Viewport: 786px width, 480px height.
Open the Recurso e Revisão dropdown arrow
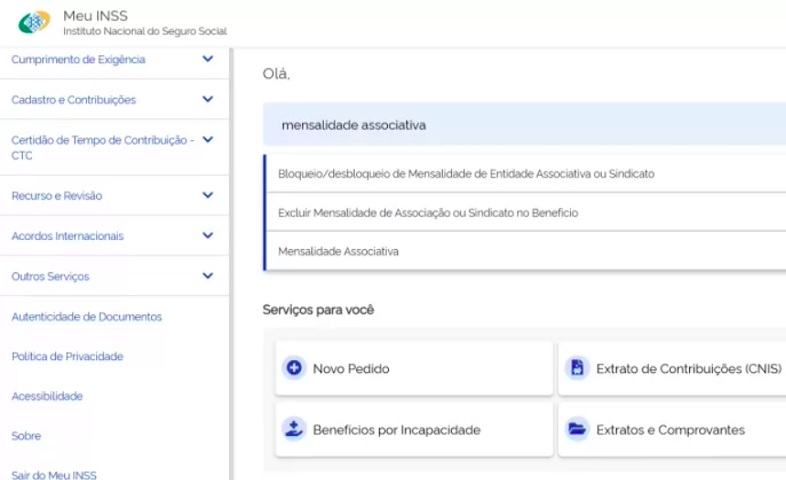pyautogui.click(x=208, y=195)
